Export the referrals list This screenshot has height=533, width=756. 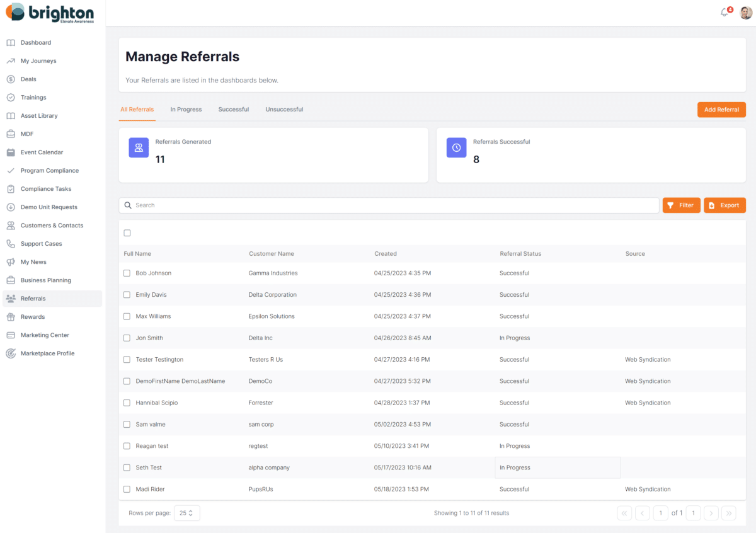point(724,205)
